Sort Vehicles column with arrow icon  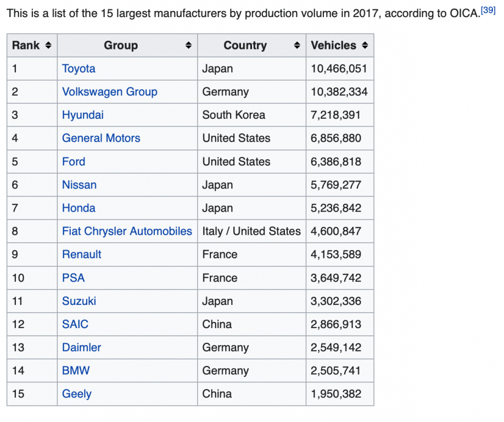coord(365,46)
